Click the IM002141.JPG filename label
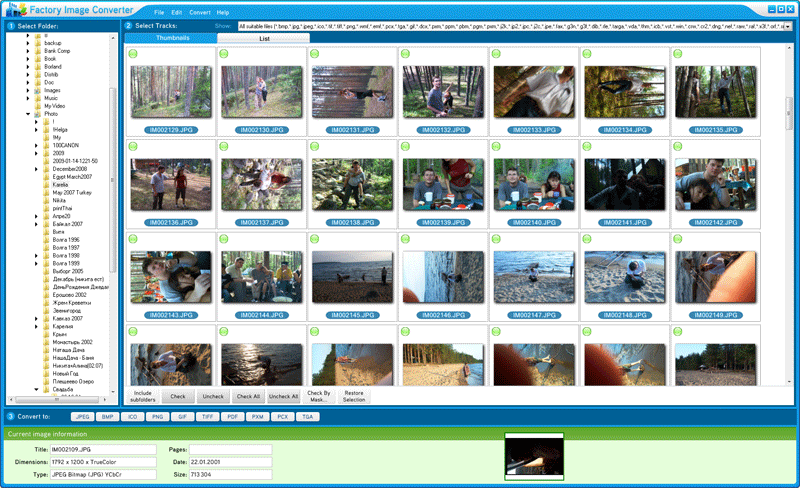Screen dimensions: 800x488 pos(625,223)
